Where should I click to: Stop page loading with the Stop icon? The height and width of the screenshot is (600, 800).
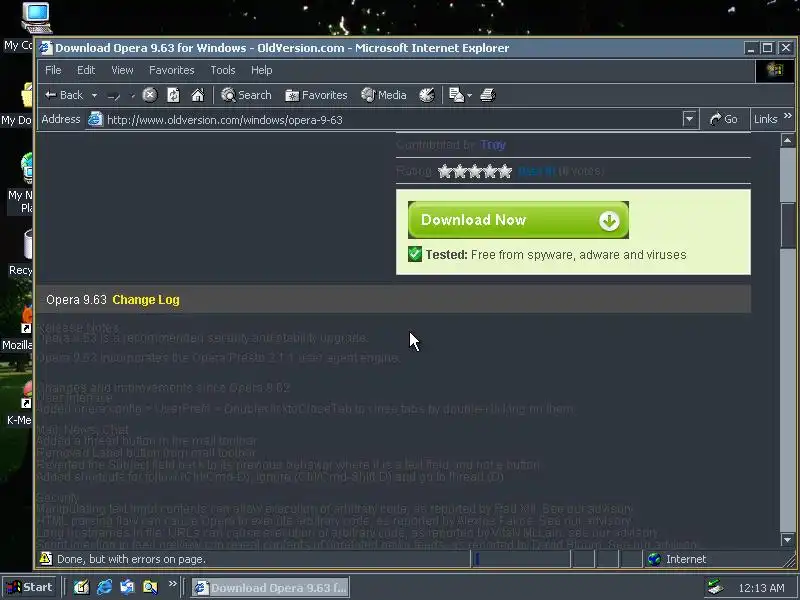[x=149, y=95]
